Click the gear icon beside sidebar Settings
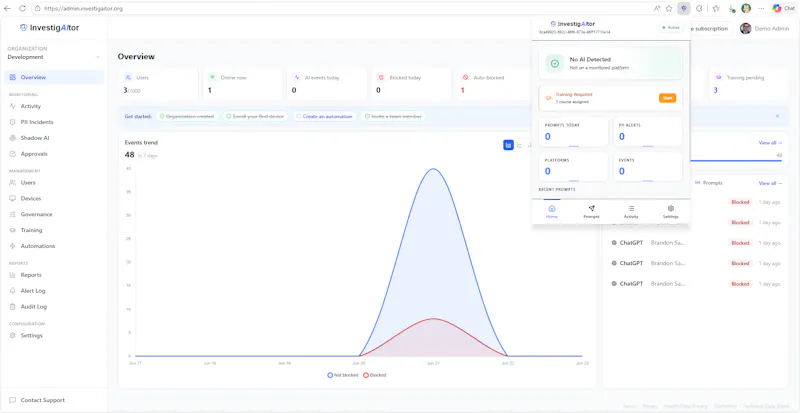 (13, 335)
